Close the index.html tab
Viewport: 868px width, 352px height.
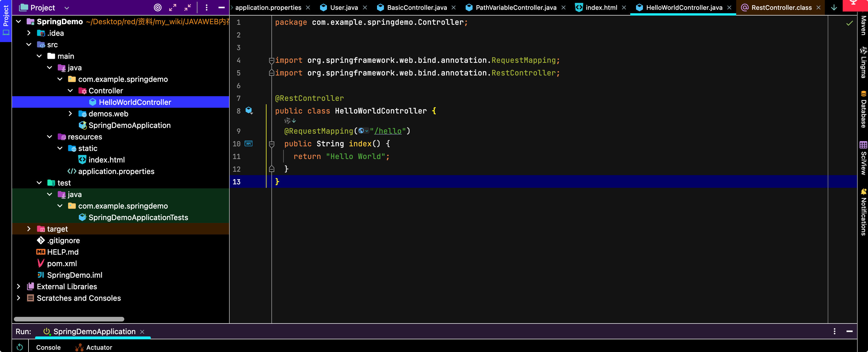tap(624, 7)
